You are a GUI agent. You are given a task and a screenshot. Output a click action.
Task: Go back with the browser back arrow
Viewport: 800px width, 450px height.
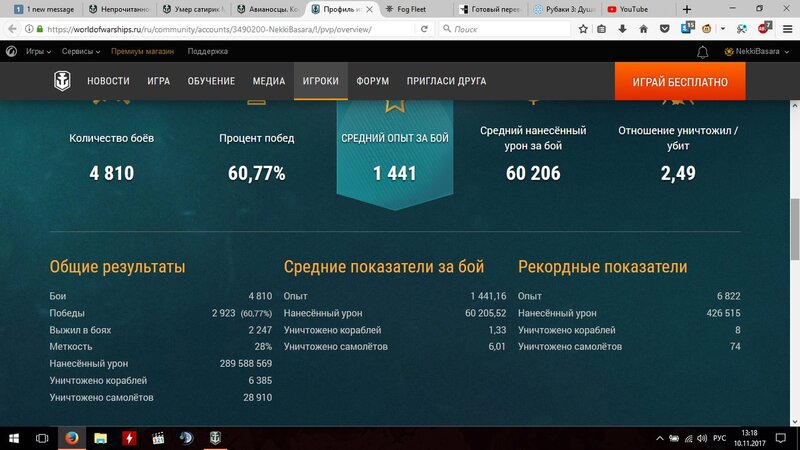[12, 29]
